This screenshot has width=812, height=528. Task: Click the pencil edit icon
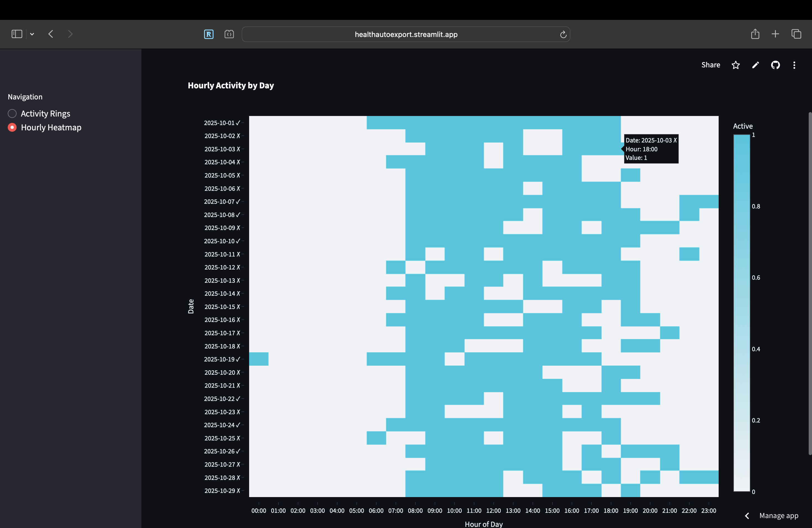pos(755,65)
